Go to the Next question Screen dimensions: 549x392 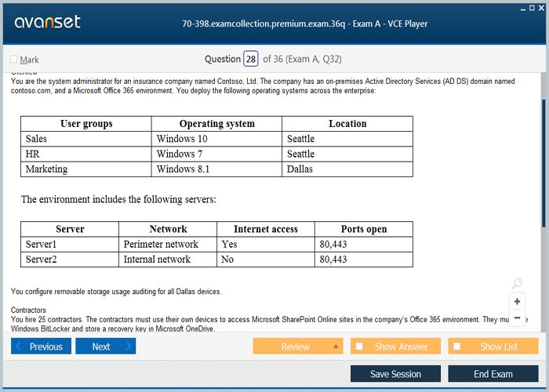[x=105, y=347]
